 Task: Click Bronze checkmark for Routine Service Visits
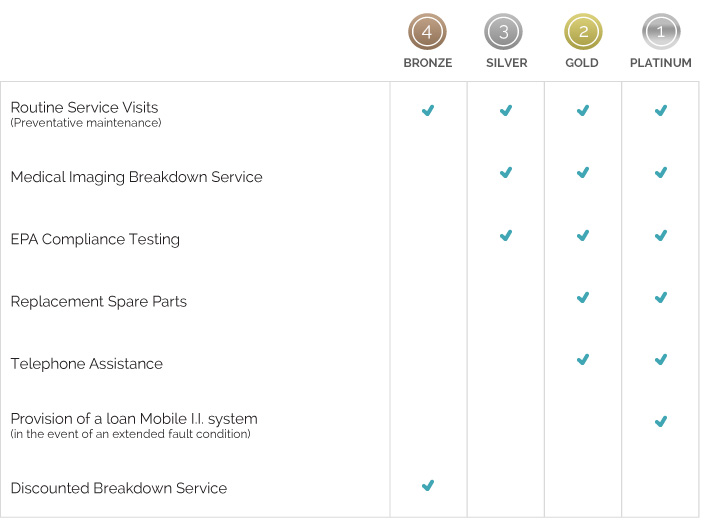[x=428, y=110]
